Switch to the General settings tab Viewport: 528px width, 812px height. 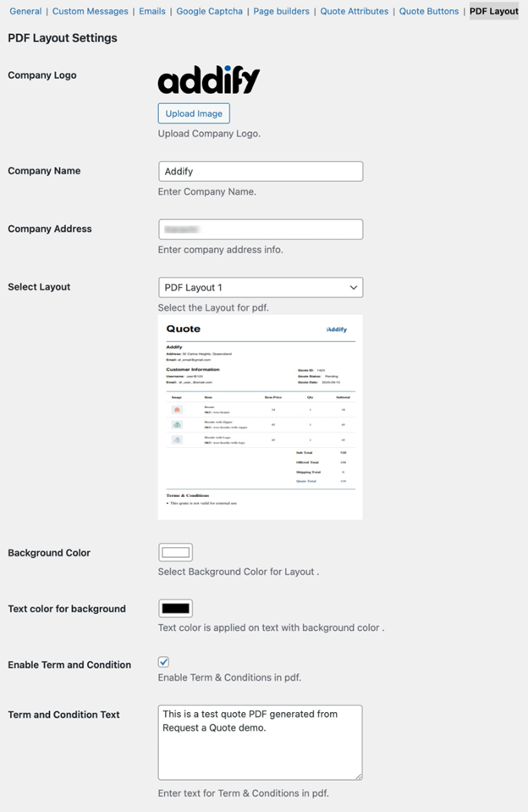click(x=25, y=11)
